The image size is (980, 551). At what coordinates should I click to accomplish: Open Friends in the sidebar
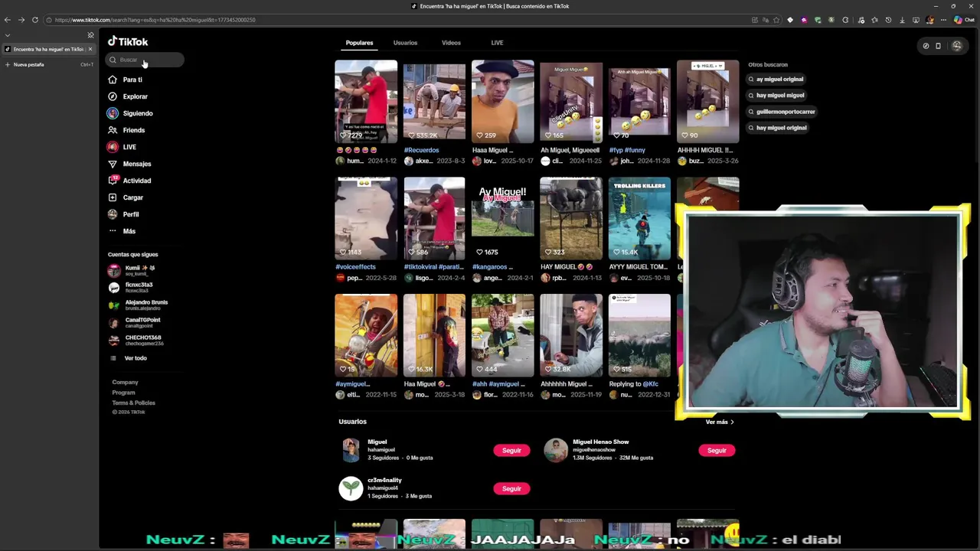coord(133,130)
